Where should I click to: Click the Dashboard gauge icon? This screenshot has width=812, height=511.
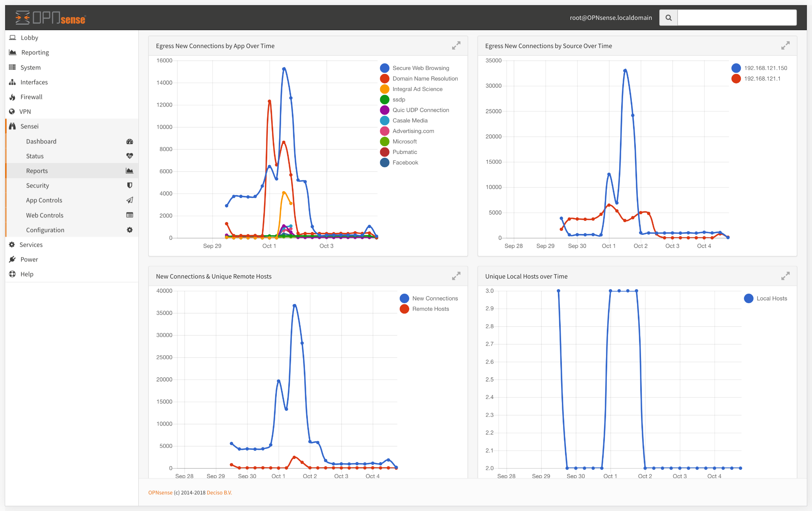pyautogui.click(x=130, y=141)
